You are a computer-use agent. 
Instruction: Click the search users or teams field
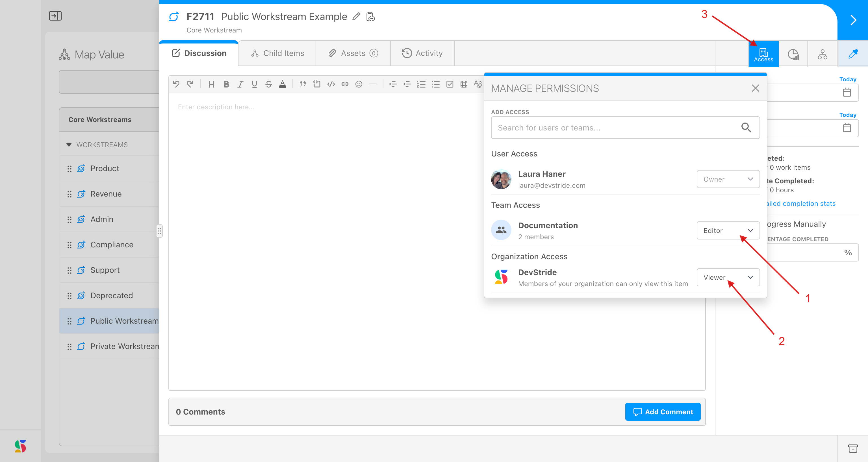(x=617, y=128)
